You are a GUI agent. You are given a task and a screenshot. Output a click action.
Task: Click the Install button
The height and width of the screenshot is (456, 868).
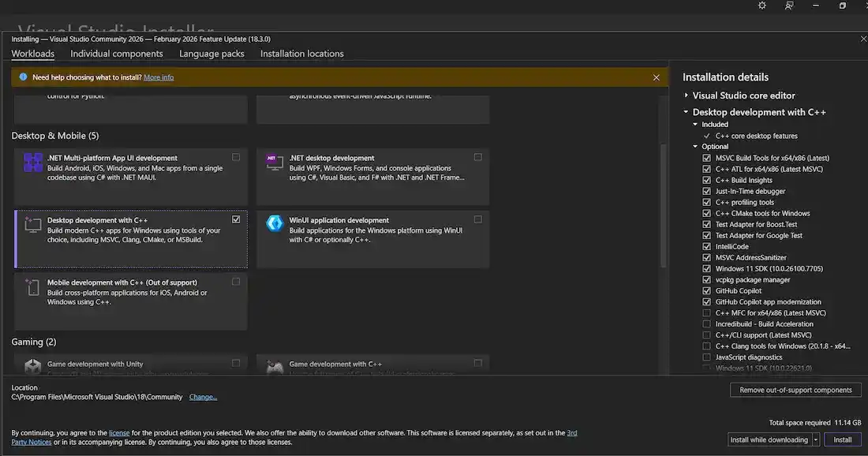843,439
